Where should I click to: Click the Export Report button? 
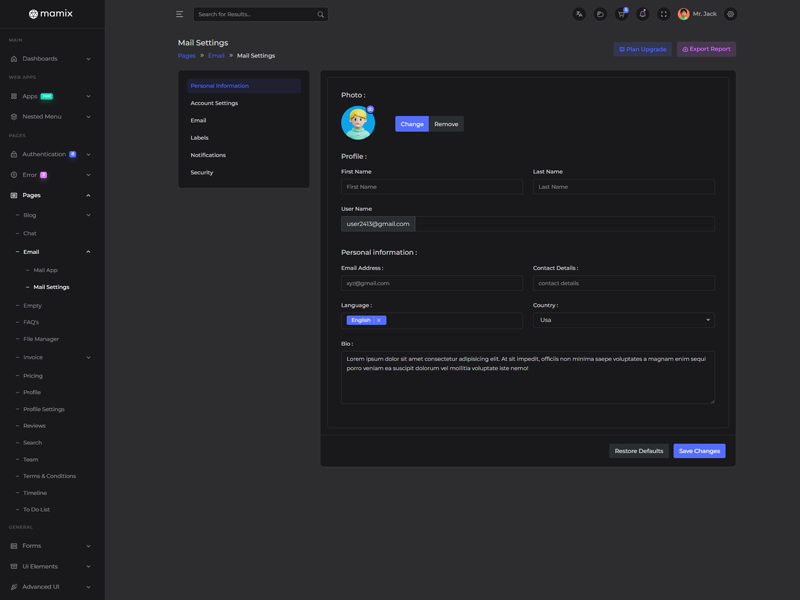[706, 49]
